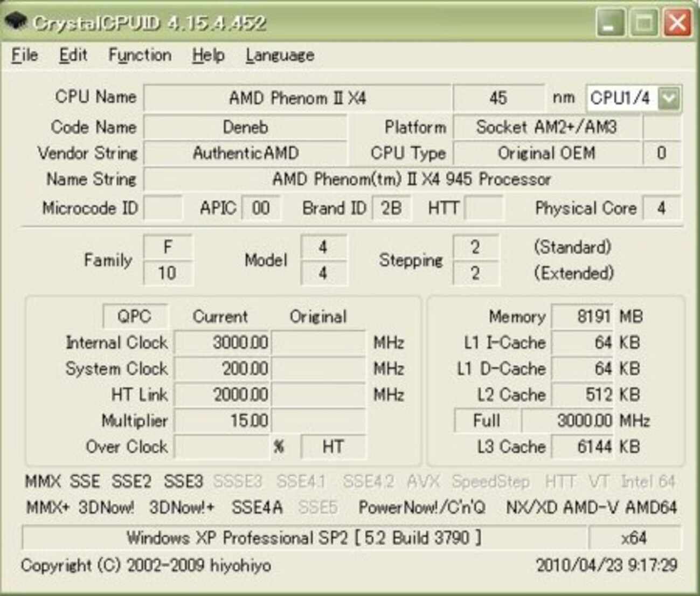Click the grayed-out SSE5 flag

point(318,507)
